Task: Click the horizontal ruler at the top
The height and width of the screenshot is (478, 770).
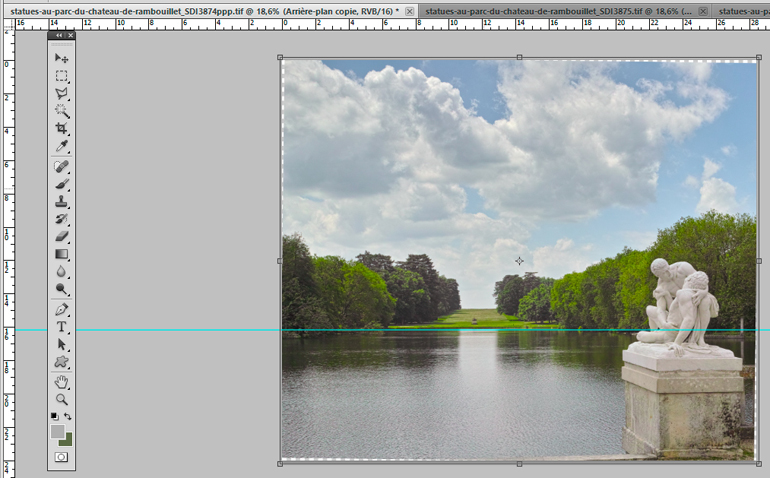Action: pyautogui.click(x=392, y=24)
